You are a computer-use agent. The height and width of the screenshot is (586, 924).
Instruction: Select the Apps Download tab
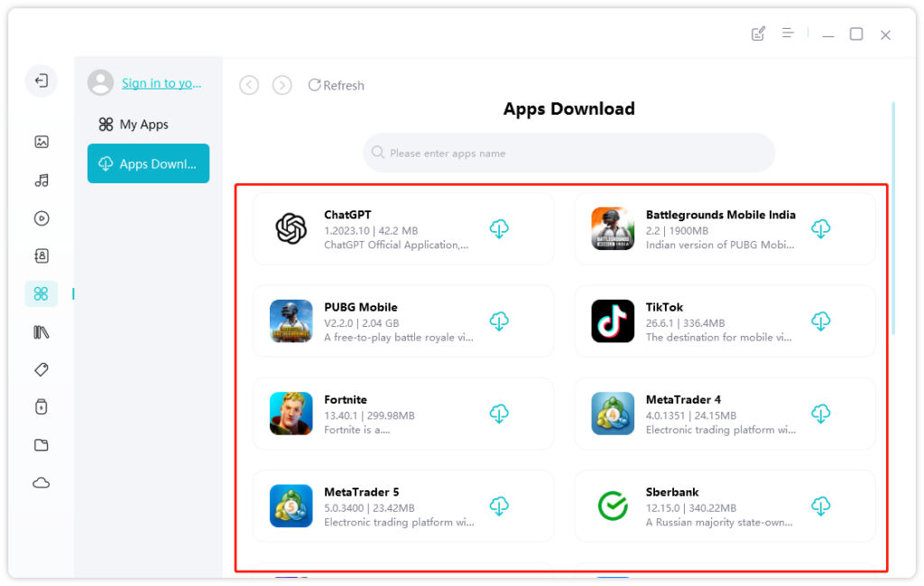148,163
